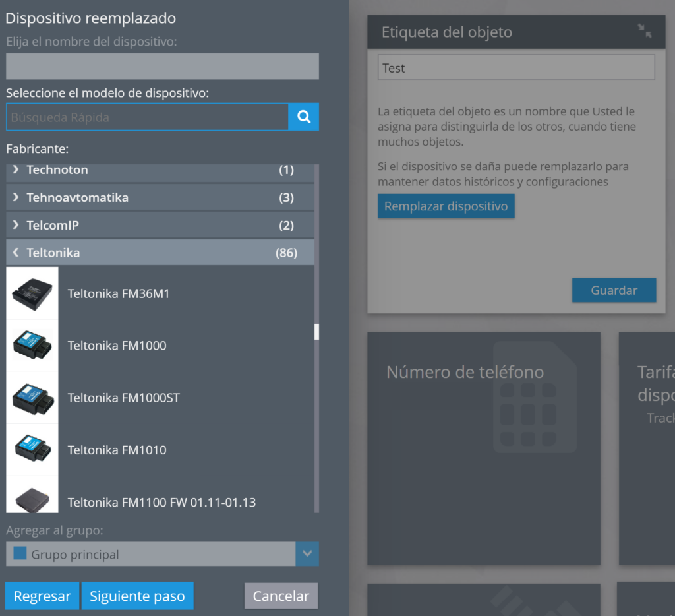Click the Cancelar button
This screenshot has height=616, width=675.
point(281,596)
